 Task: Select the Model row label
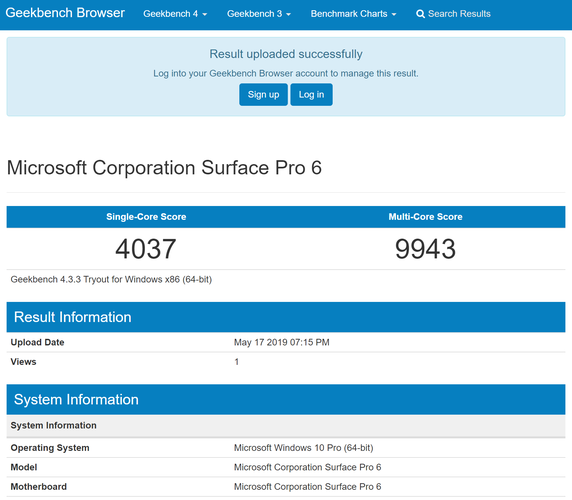coord(24,467)
